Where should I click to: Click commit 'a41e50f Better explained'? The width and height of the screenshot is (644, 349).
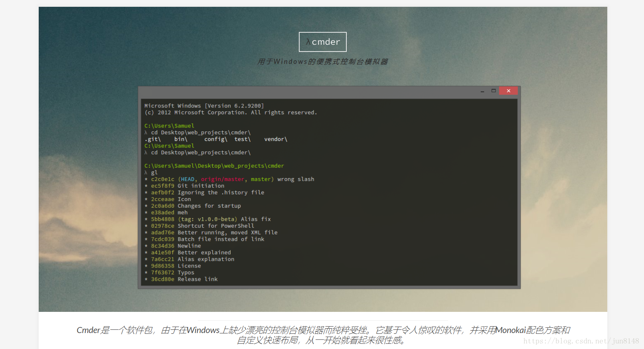coord(188,252)
